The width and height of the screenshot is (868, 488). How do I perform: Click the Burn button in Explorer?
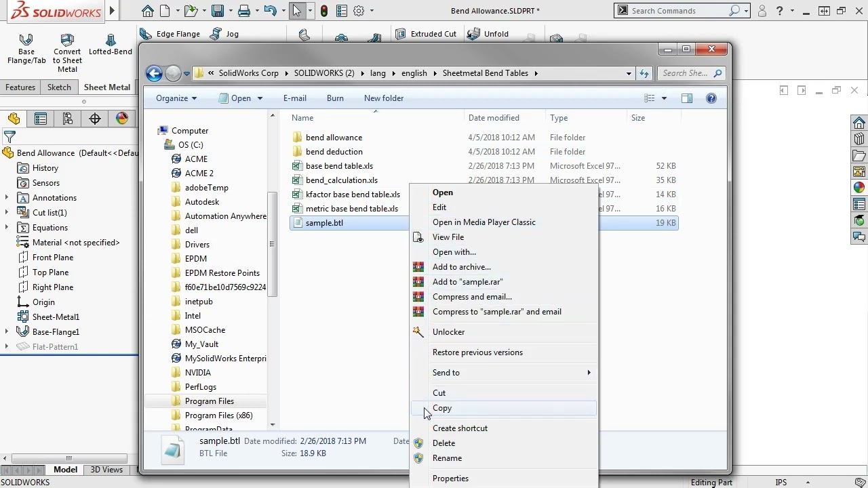click(335, 98)
